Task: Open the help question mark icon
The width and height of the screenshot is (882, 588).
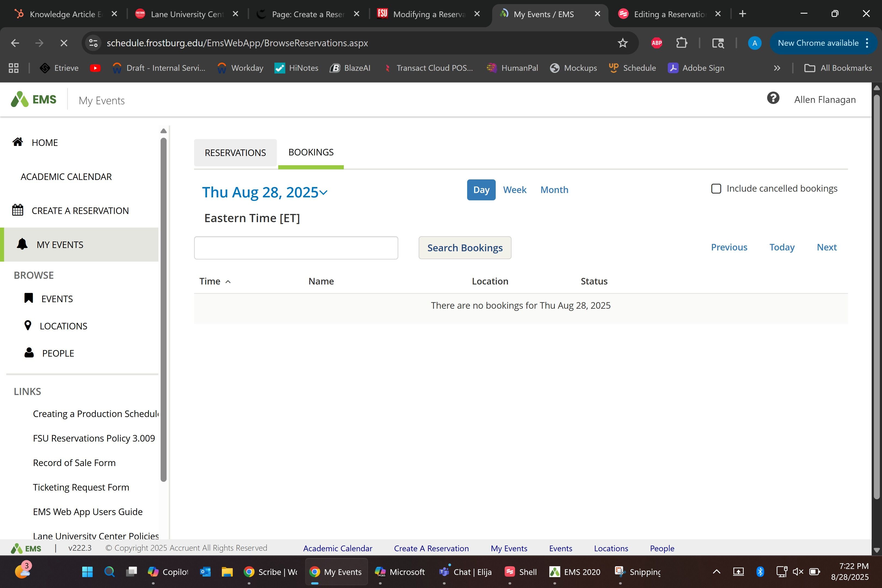Action: [x=773, y=99]
